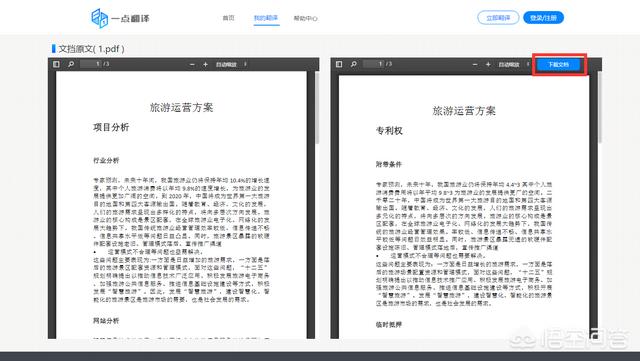Viewport: 640px width, 361px height.
Task: Zoom in the translated document viewer
Action: 488,65
